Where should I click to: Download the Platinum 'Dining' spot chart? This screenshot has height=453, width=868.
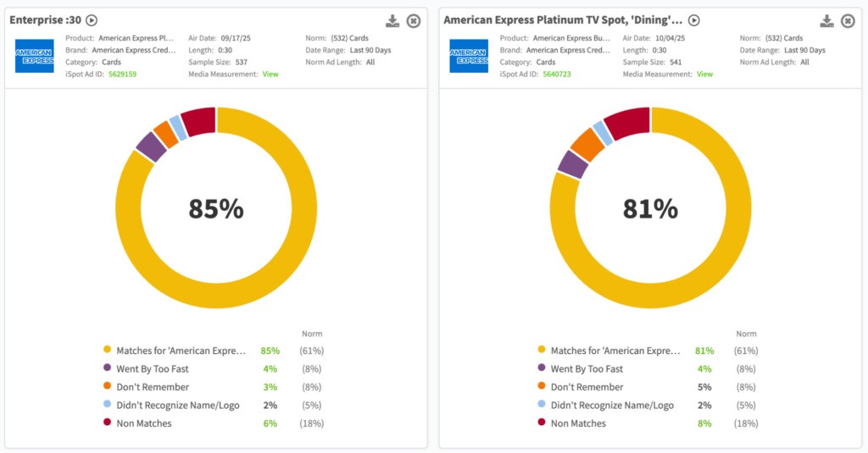[826, 20]
